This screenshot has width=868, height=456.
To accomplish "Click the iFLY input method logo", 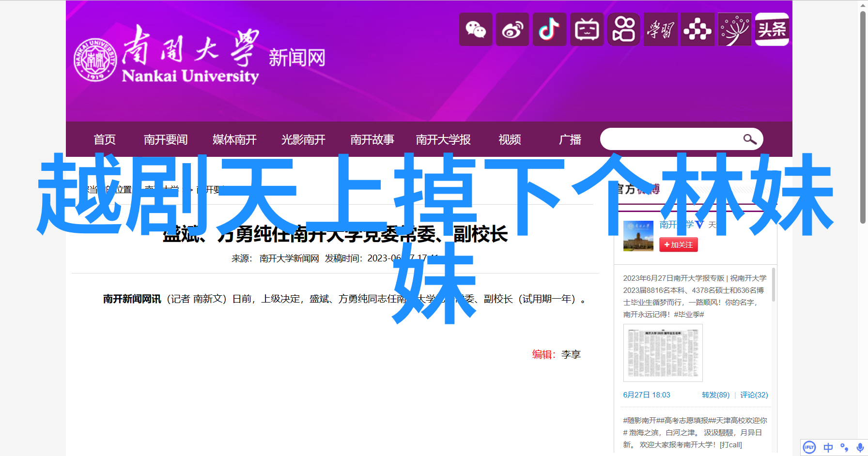I will (809, 447).
